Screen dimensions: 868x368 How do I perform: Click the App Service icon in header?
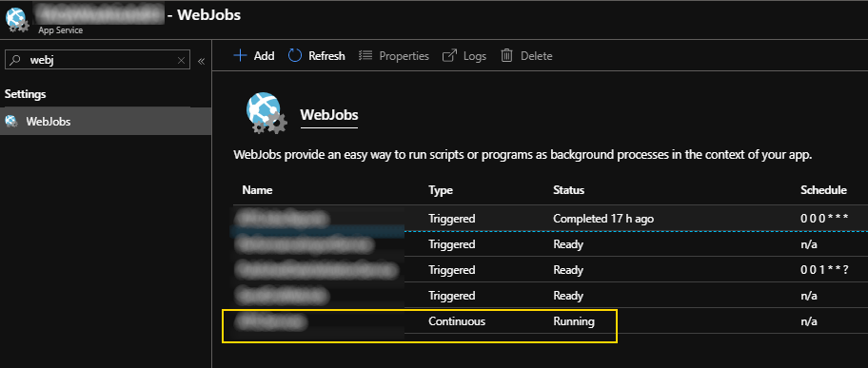(17, 19)
